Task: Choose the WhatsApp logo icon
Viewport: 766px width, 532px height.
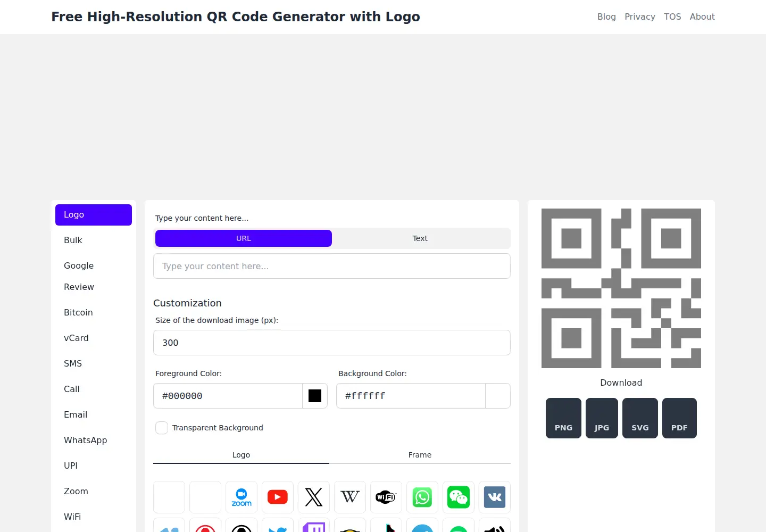Action: [422, 497]
